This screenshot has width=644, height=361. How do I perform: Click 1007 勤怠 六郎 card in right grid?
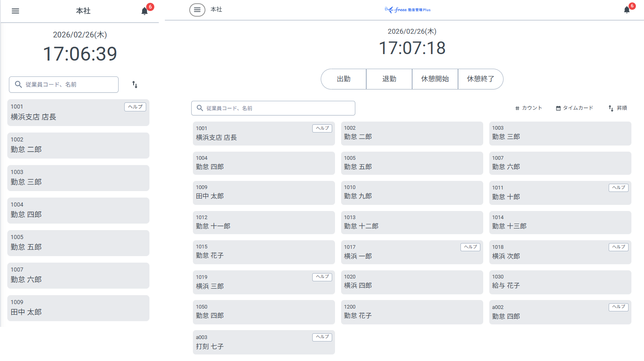[560, 163]
